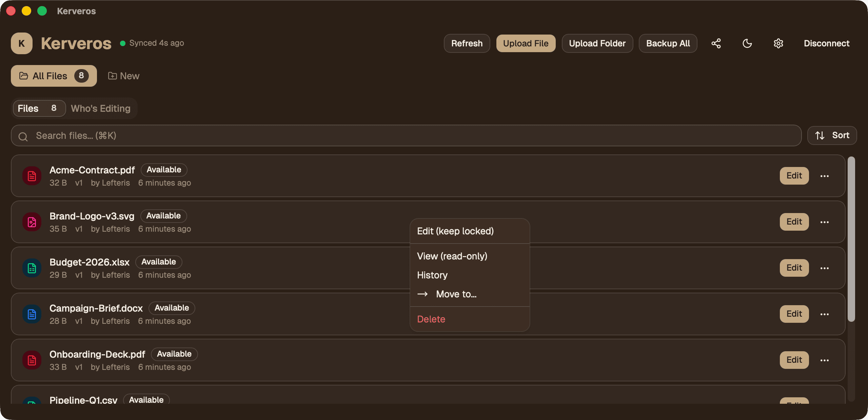Click the Pipeline-Q1.csv file name
868x420 pixels.
[x=83, y=400]
